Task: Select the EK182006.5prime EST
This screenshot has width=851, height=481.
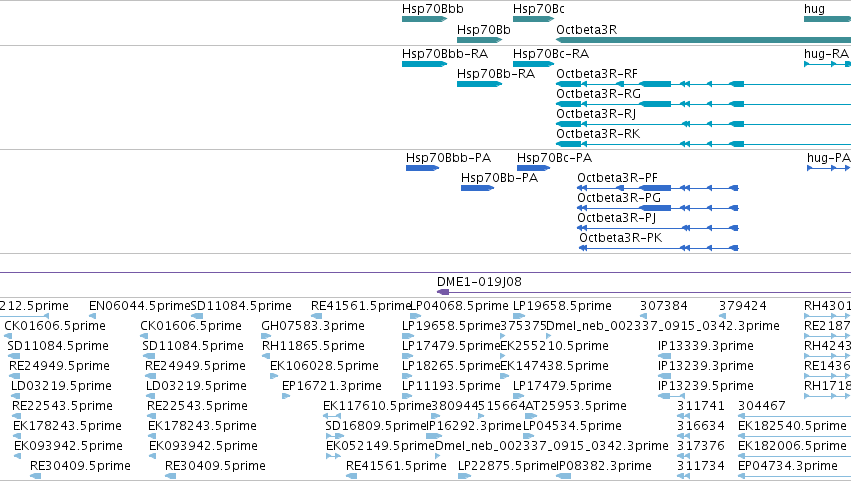Action: coord(792,447)
